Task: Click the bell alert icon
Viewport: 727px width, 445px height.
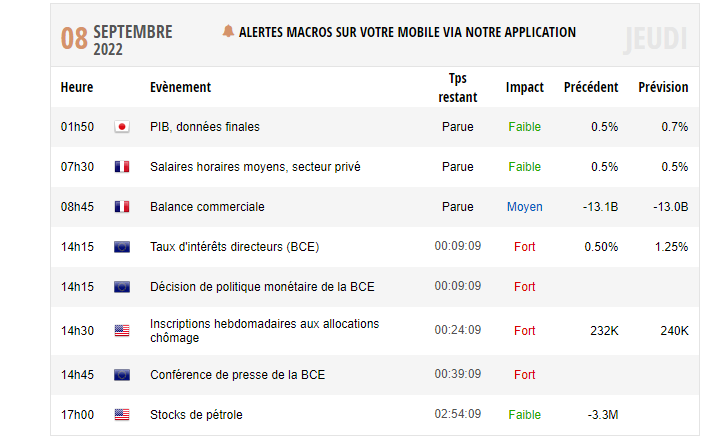Action: coord(228,32)
